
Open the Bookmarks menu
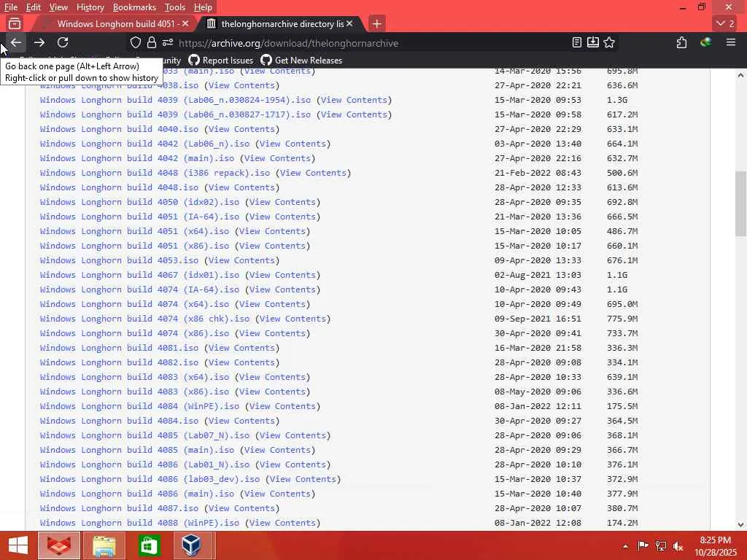(x=134, y=7)
